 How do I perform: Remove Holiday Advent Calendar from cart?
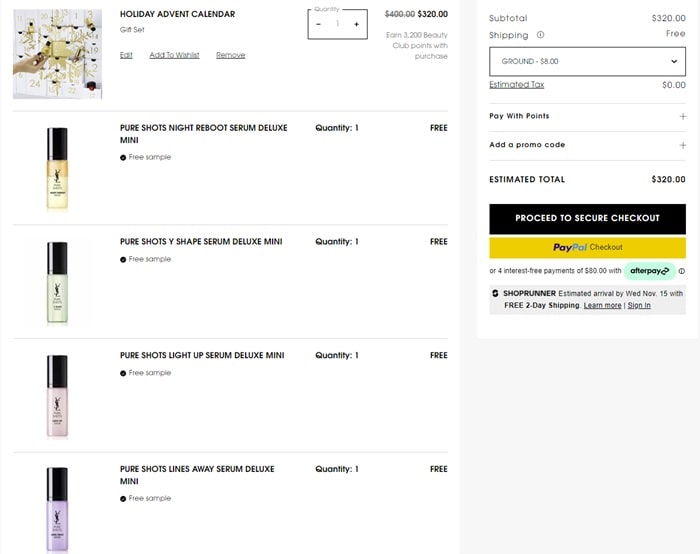pos(230,55)
